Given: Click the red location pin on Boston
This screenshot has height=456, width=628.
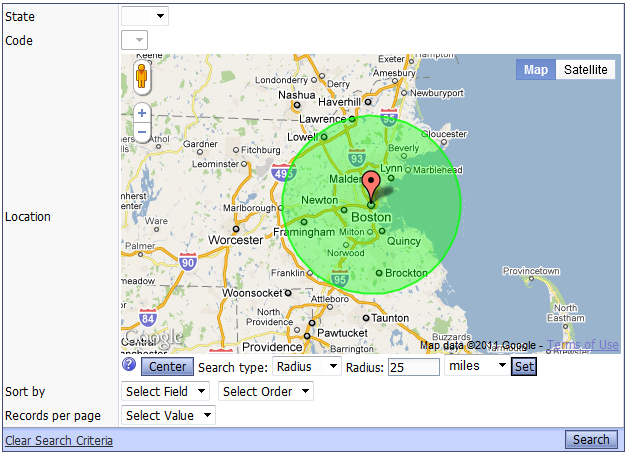Looking at the screenshot, I should pos(371,188).
